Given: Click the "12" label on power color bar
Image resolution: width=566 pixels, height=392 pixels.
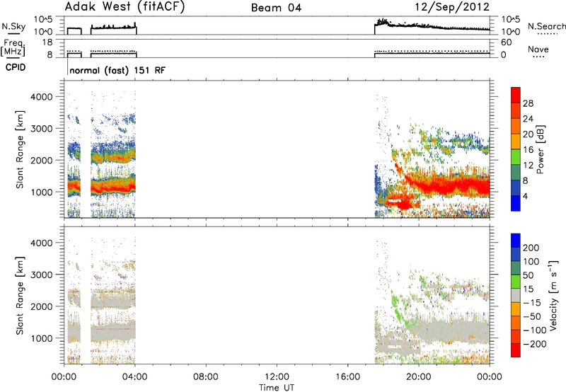Looking at the screenshot, I should (x=528, y=166).
